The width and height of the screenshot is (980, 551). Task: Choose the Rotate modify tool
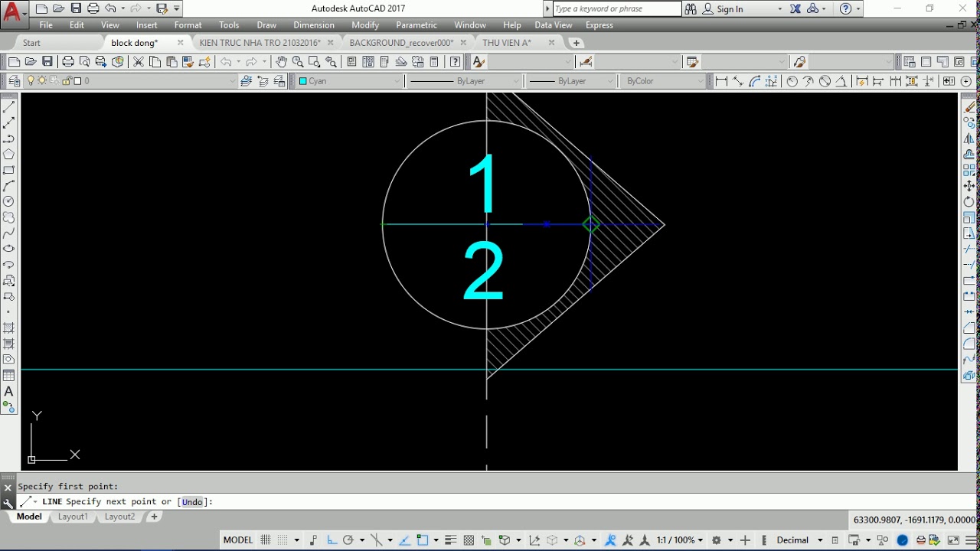(969, 202)
